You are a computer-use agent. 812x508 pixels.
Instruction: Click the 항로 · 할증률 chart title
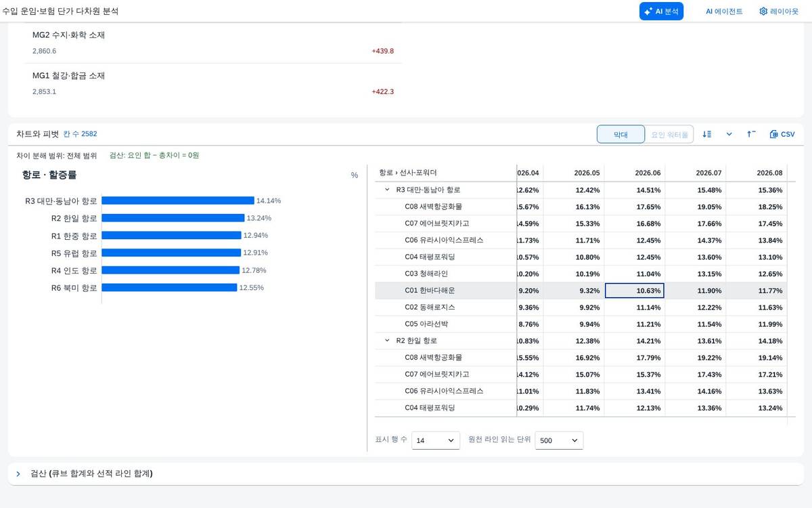coord(49,175)
